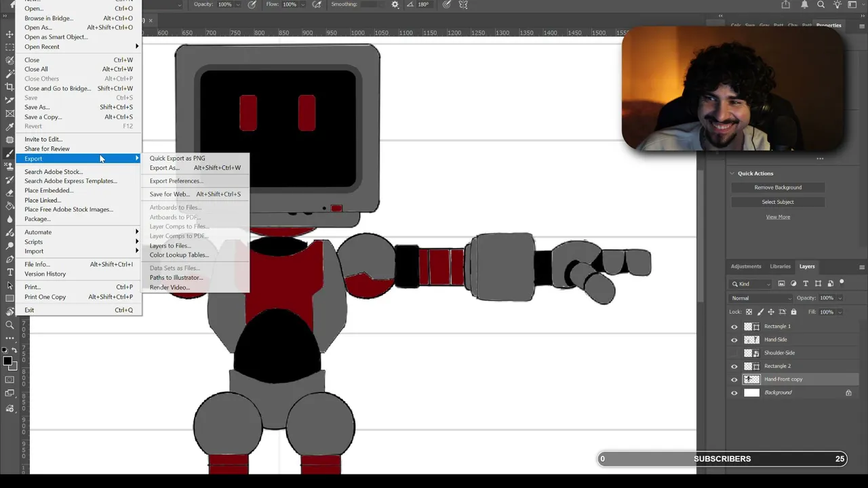Filter layers by adjustment layers
This screenshot has height=488, width=868.
pyautogui.click(x=793, y=283)
